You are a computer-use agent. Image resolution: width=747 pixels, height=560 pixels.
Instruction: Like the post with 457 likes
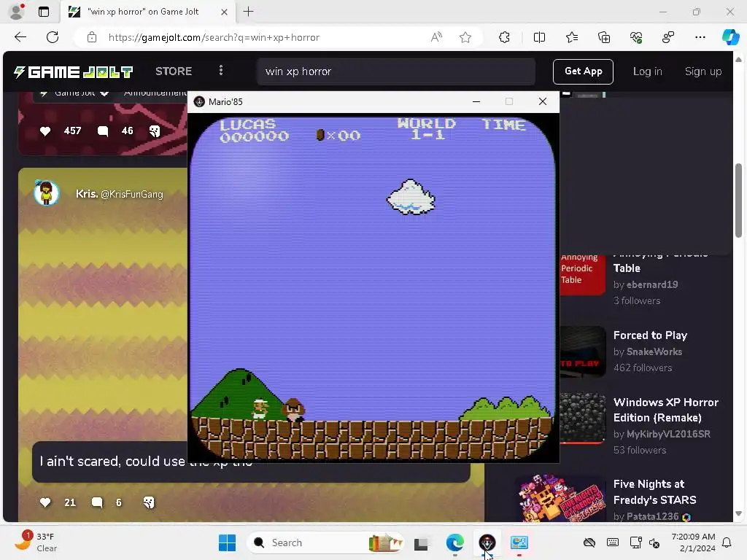[45, 131]
